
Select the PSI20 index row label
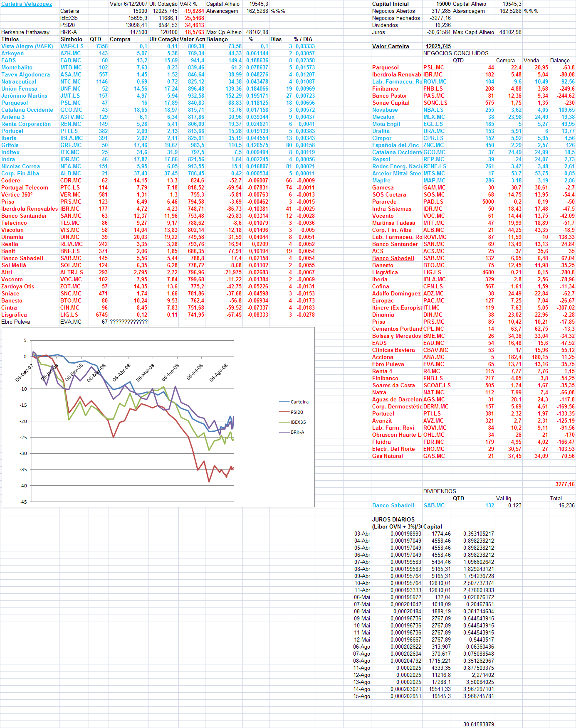67,25
